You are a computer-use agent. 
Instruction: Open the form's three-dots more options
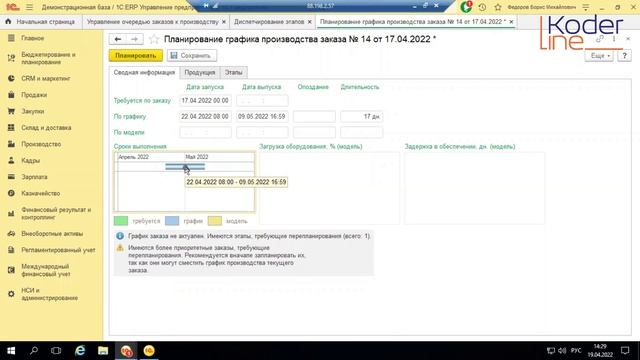(x=614, y=39)
